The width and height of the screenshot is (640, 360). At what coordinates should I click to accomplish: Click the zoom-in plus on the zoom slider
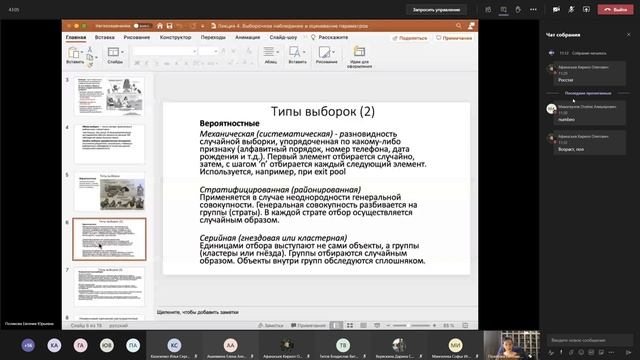click(434, 325)
